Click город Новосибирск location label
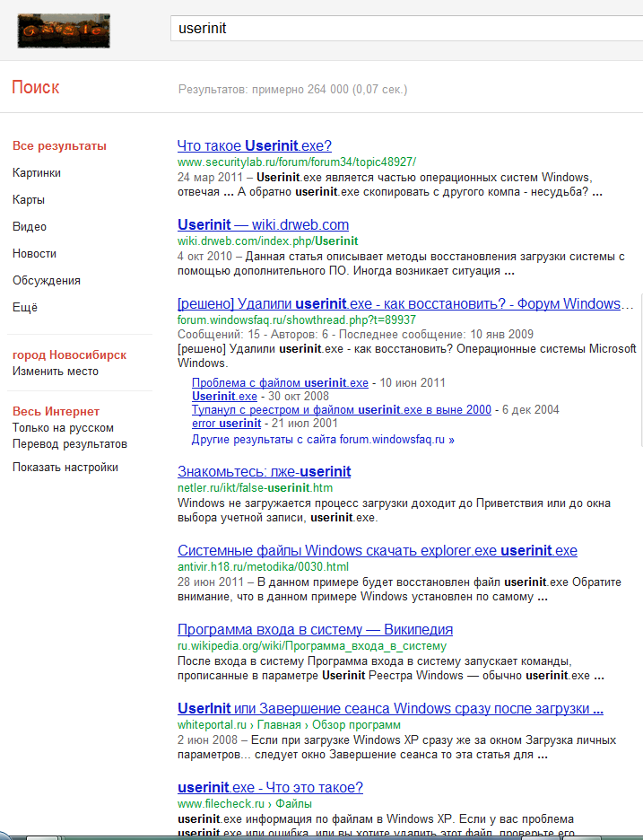Image resolution: width=643 pixels, height=840 pixels. pos(69,354)
